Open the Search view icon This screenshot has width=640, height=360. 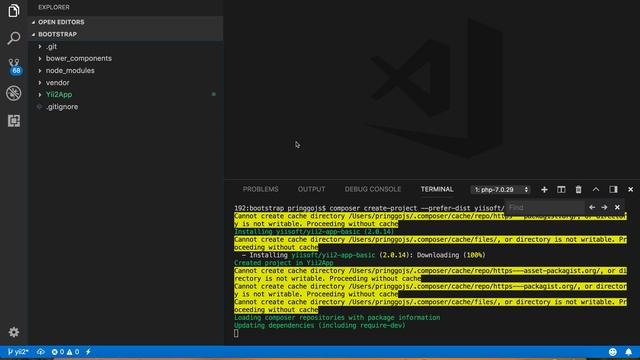click(x=13, y=38)
